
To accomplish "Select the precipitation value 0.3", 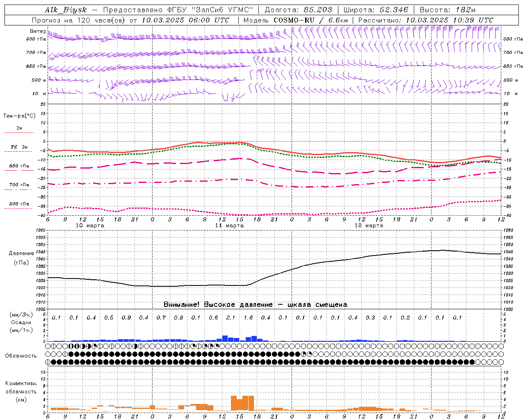I will [x=370, y=317].
